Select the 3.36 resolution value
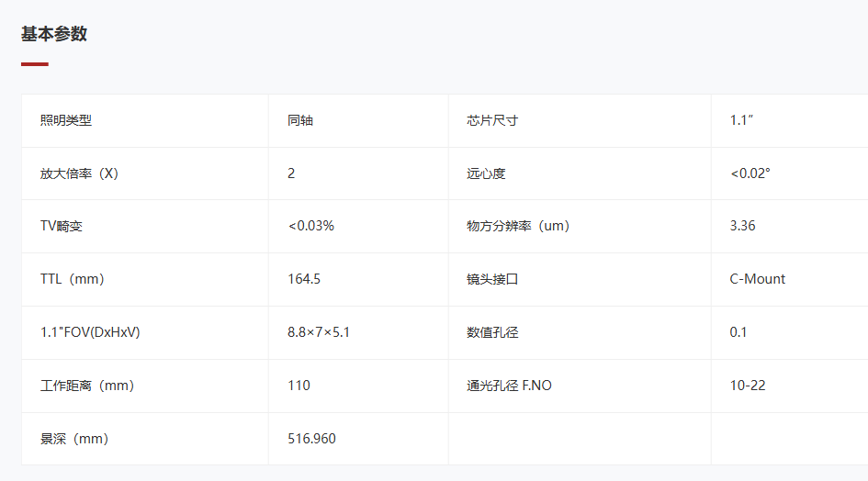This screenshot has width=868, height=481. [742, 226]
